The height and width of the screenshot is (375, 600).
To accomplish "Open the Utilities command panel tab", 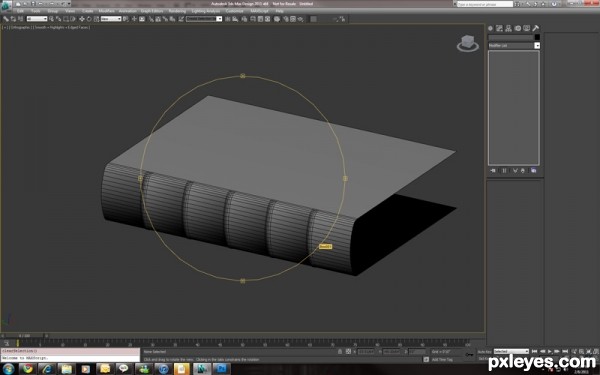I will pyautogui.click(x=536, y=28).
